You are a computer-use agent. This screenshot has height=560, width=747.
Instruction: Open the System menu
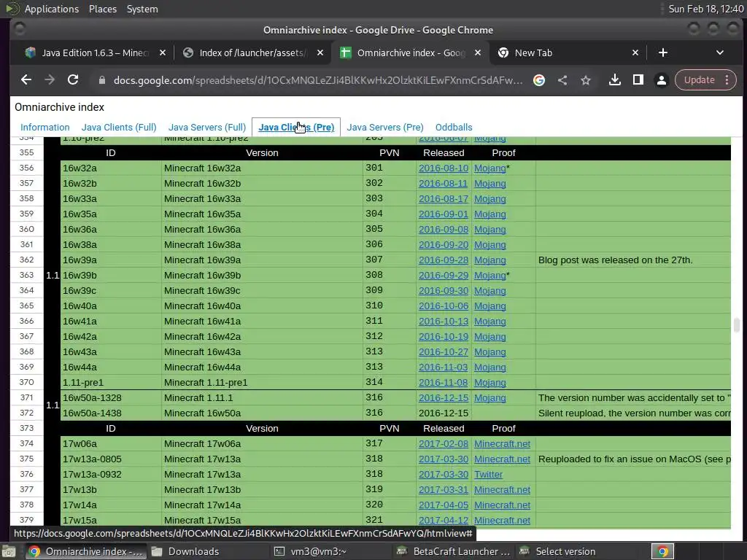point(142,9)
